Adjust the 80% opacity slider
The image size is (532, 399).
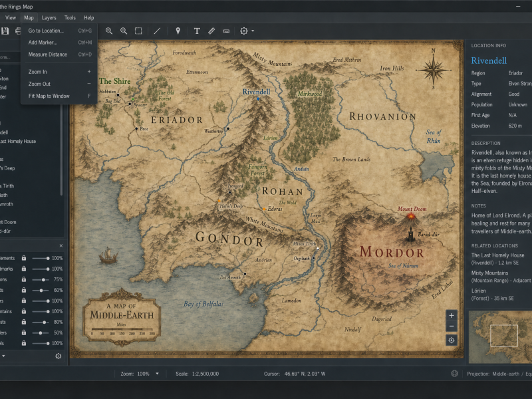tap(41, 322)
